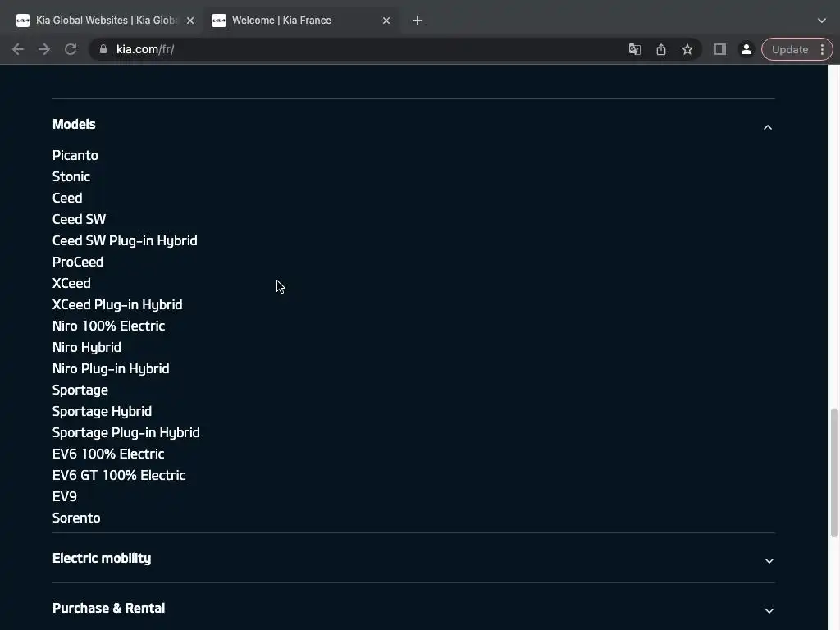840x630 pixels.
Task: Click the browser forward arrow
Action: pyautogui.click(x=44, y=49)
